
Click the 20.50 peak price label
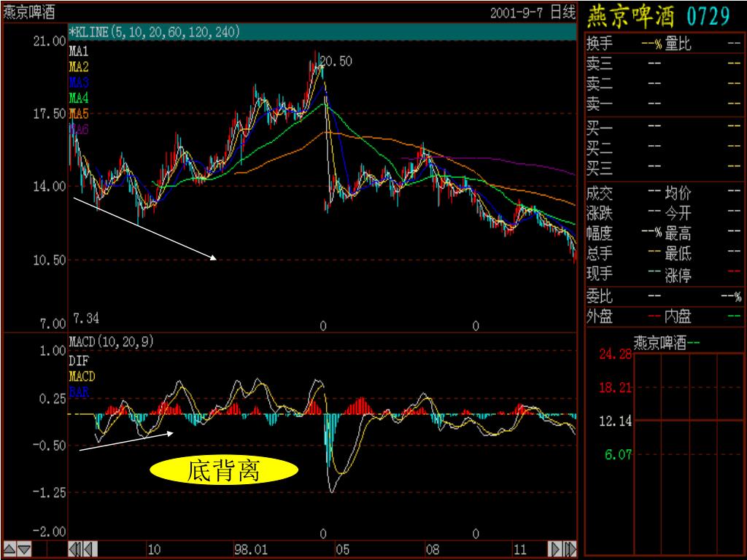click(336, 61)
